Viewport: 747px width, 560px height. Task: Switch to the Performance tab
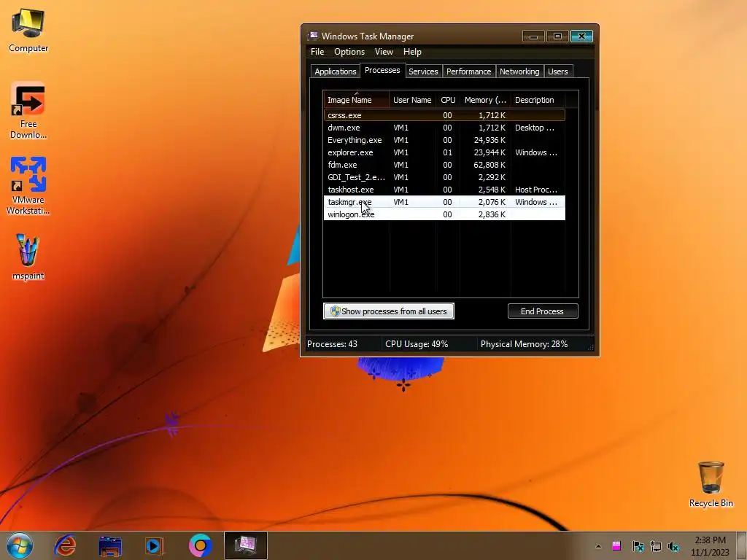[468, 71]
